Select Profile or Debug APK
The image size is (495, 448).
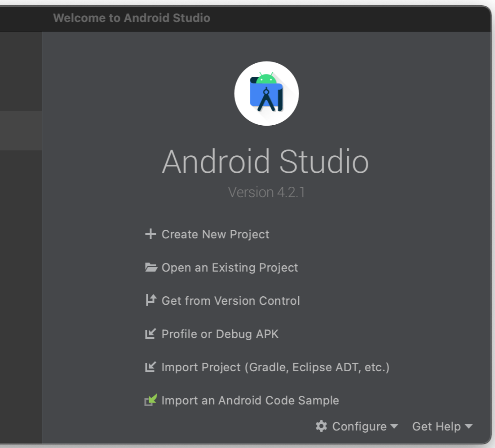pyautogui.click(x=220, y=334)
